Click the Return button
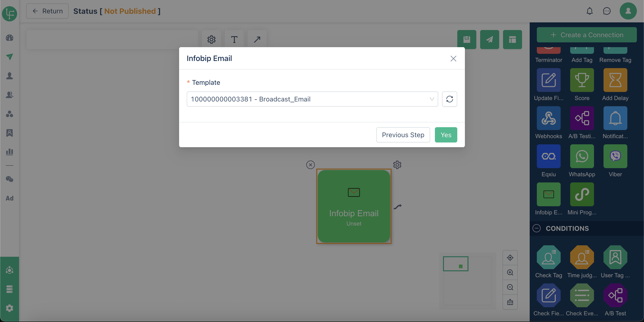Screen dimensions: 644x322 (x=47, y=11)
